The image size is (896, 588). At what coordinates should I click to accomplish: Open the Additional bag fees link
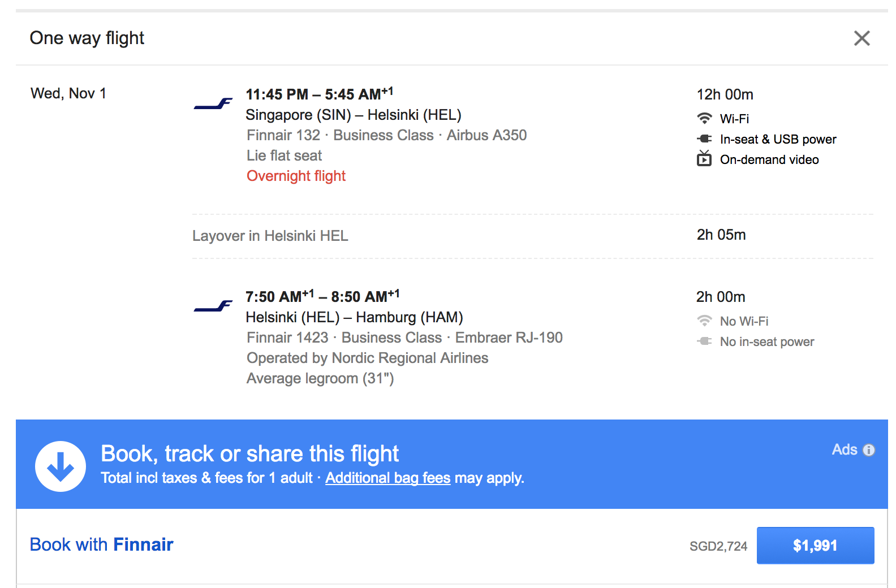(387, 478)
